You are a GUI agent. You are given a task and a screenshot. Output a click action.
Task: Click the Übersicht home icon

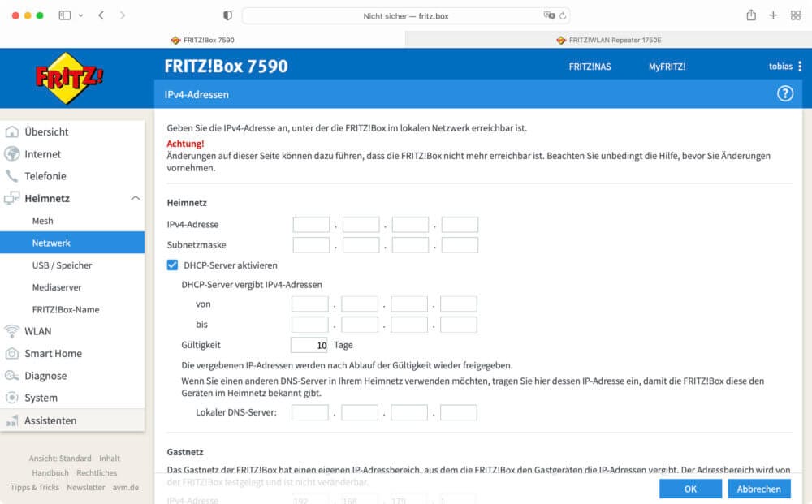tap(11, 132)
